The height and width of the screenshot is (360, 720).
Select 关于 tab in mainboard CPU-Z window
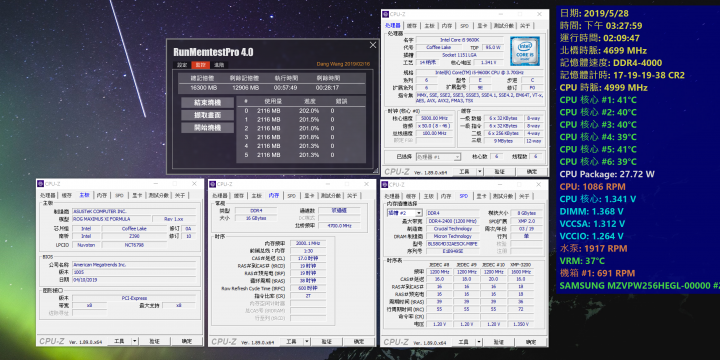click(x=180, y=196)
